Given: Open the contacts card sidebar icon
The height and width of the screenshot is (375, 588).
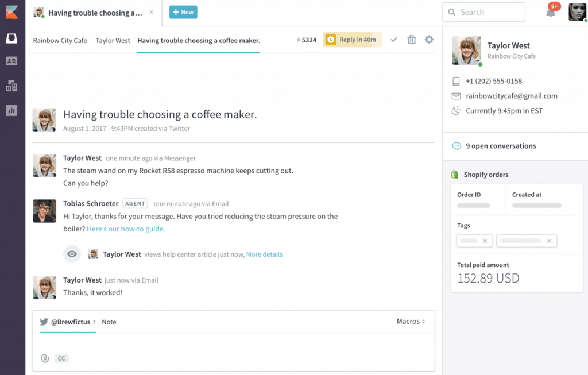Looking at the screenshot, I should tap(11, 61).
